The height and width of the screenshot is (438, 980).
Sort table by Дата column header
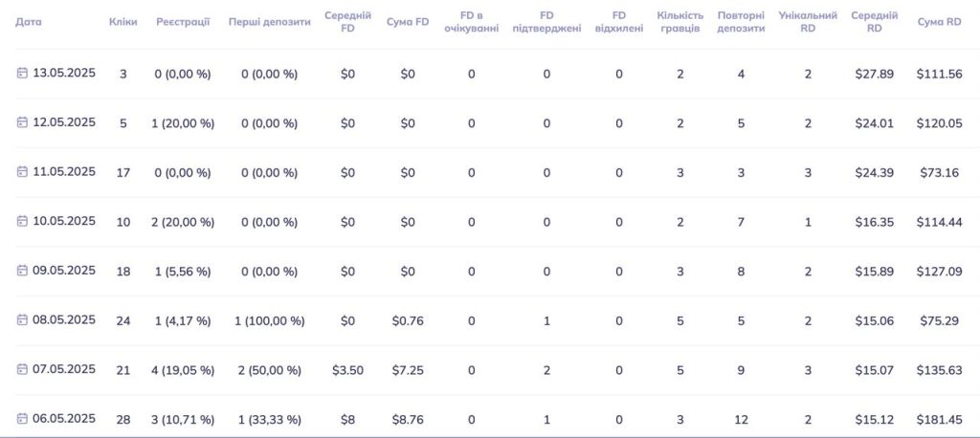click(x=29, y=22)
